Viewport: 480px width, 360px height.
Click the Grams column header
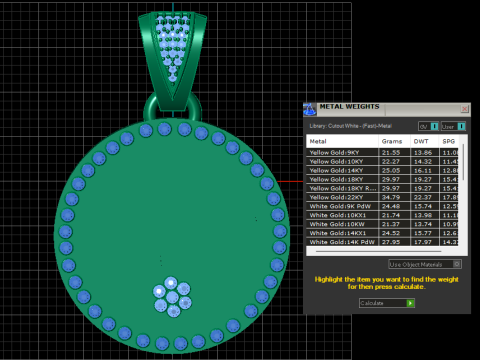(394, 141)
